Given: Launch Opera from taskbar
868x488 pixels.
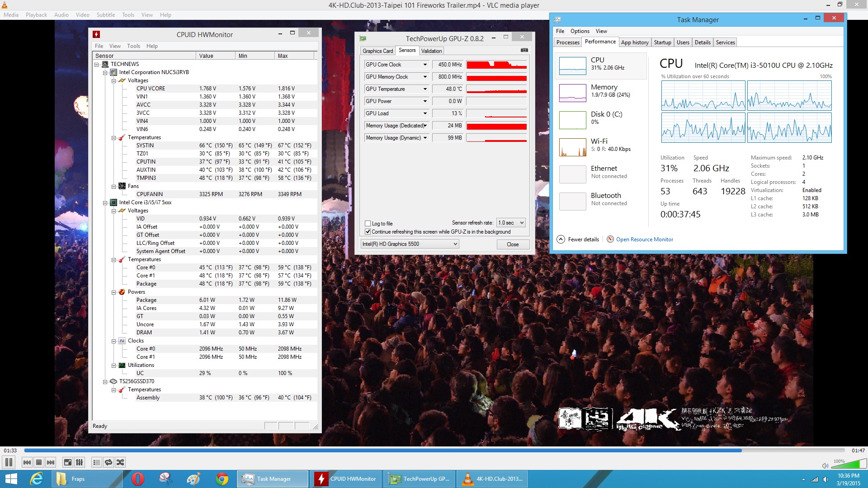Looking at the screenshot, I should [137, 479].
